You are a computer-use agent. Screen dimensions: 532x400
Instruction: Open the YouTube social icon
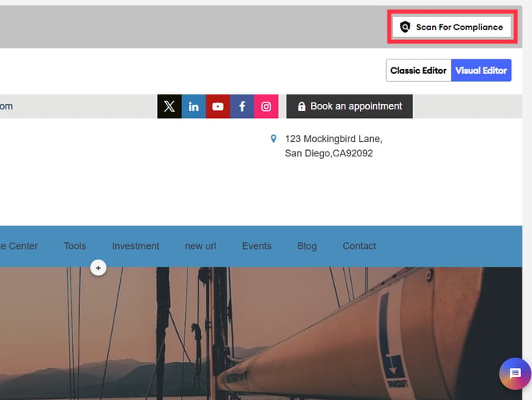point(218,106)
